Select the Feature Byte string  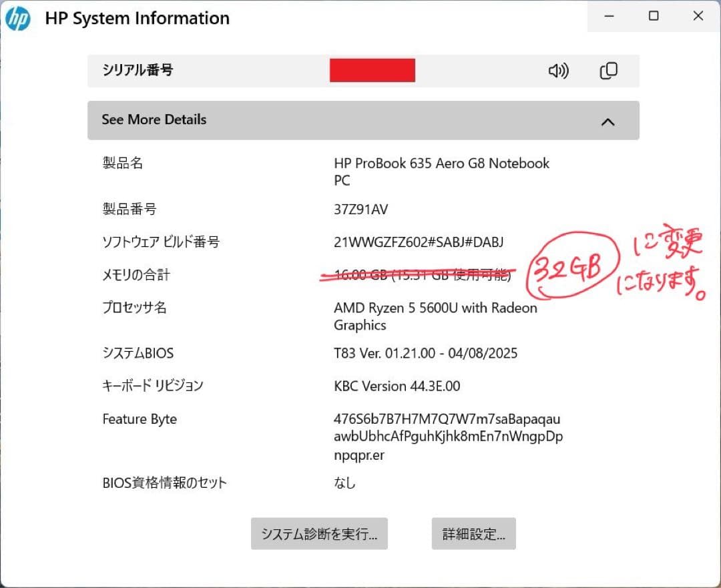tap(447, 436)
